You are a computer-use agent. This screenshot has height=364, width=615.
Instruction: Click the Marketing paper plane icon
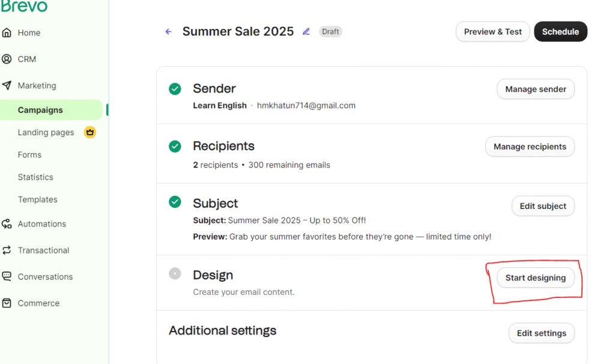(7, 85)
